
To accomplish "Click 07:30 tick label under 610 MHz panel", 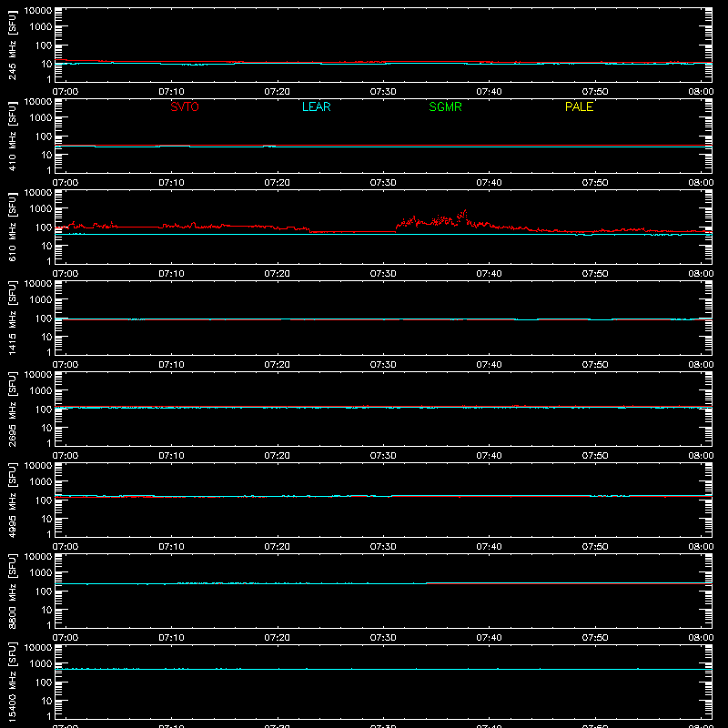I will 383,274.
